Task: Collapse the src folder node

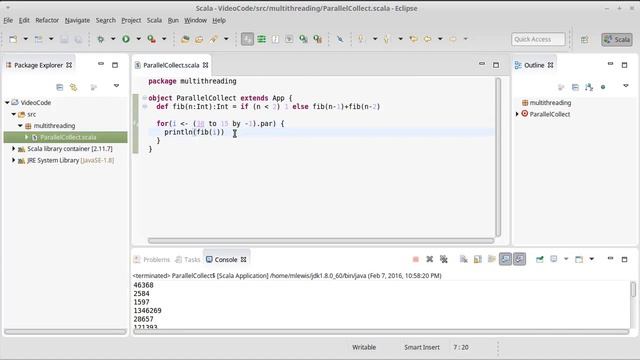Action: (14, 114)
